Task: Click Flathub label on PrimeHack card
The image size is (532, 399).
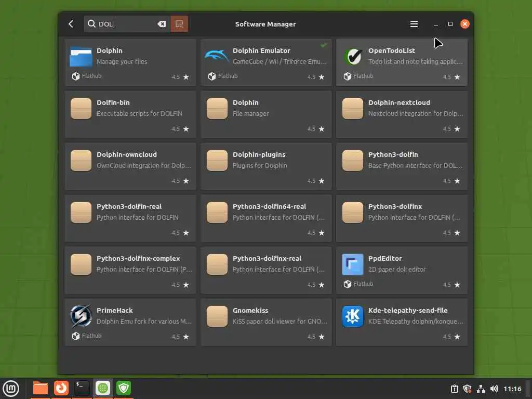Action: 91,336
